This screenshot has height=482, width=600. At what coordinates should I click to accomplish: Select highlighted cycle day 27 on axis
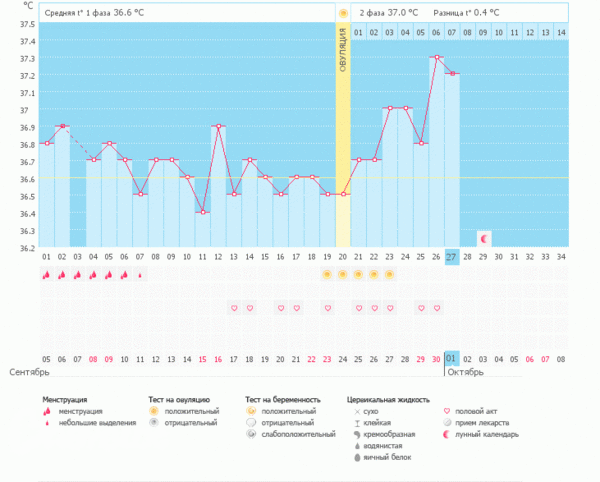coord(452,257)
